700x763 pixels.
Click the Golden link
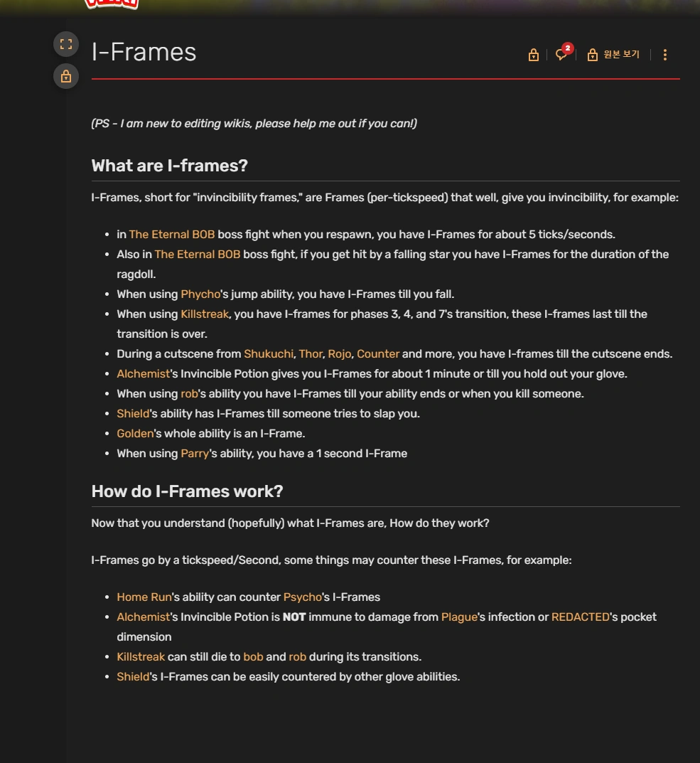click(134, 433)
